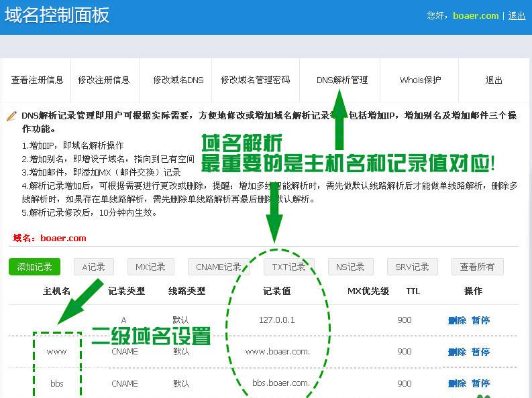The height and width of the screenshot is (398, 532).
Task: Click the 线路类型 column header
Action: (187, 291)
